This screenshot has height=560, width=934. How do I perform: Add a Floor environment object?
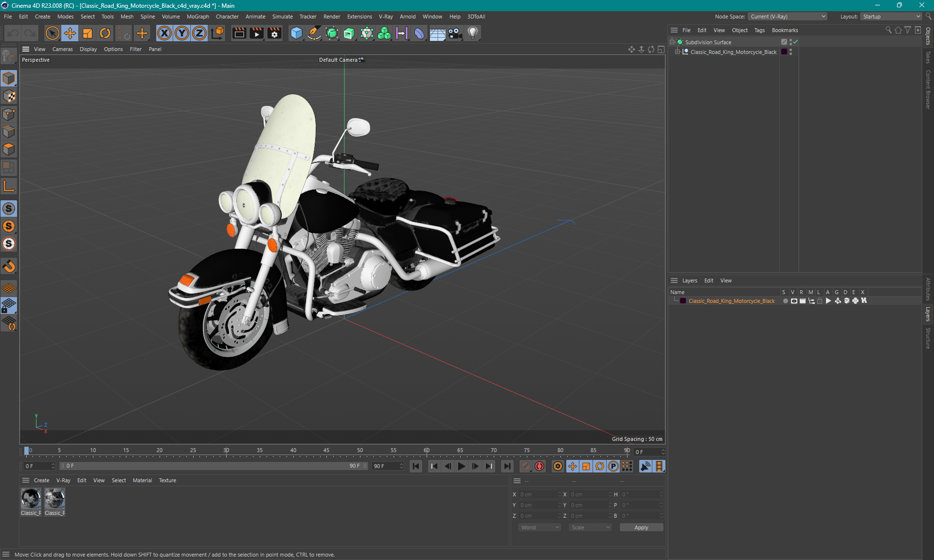437,33
